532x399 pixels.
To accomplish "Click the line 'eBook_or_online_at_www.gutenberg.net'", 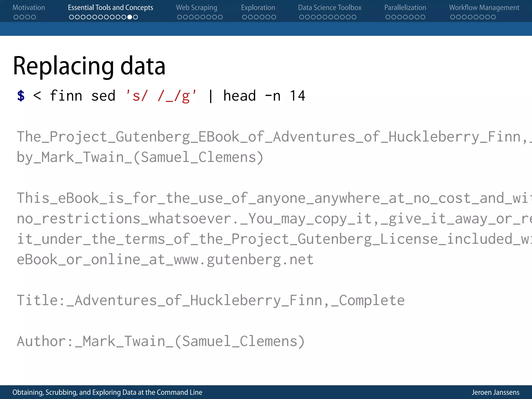I will click(x=165, y=260).
